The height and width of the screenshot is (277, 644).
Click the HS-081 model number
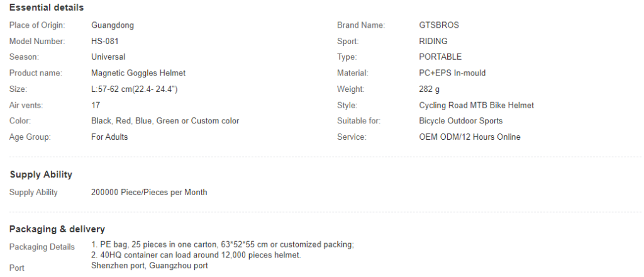(105, 41)
